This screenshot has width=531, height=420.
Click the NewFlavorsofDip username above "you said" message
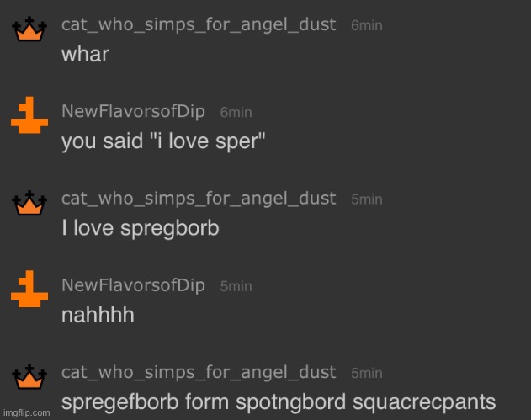[x=133, y=112]
